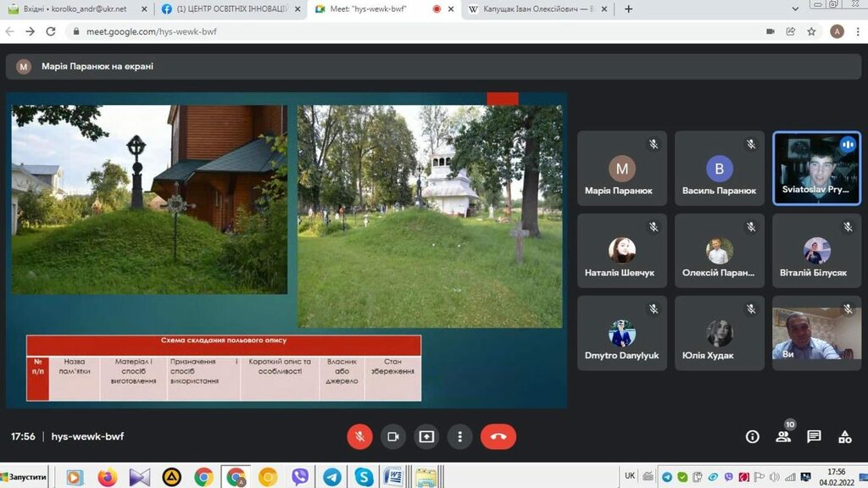Unmute the microphone in Meet controls
The width and height of the screenshot is (868, 488).
pos(359,436)
